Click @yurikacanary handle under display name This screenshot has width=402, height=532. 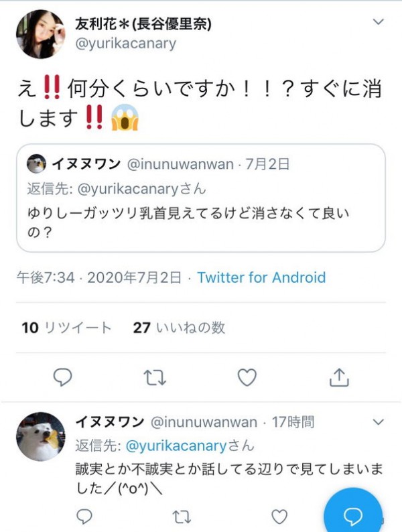[x=125, y=44]
